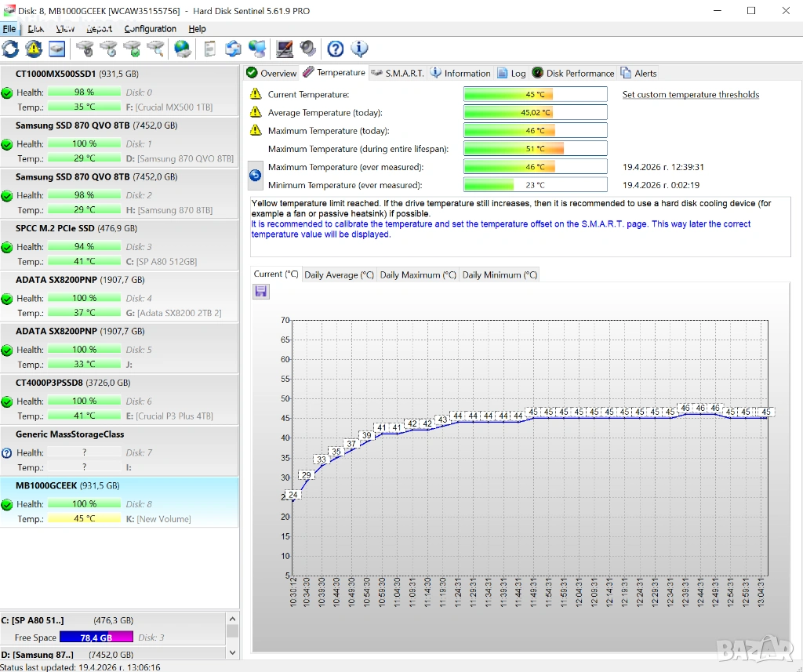Image resolution: width=803 pixels, height=672 pixels.
Task: Click blue reset arrow beside maximum temperature
Action: [x=256, y=175]
